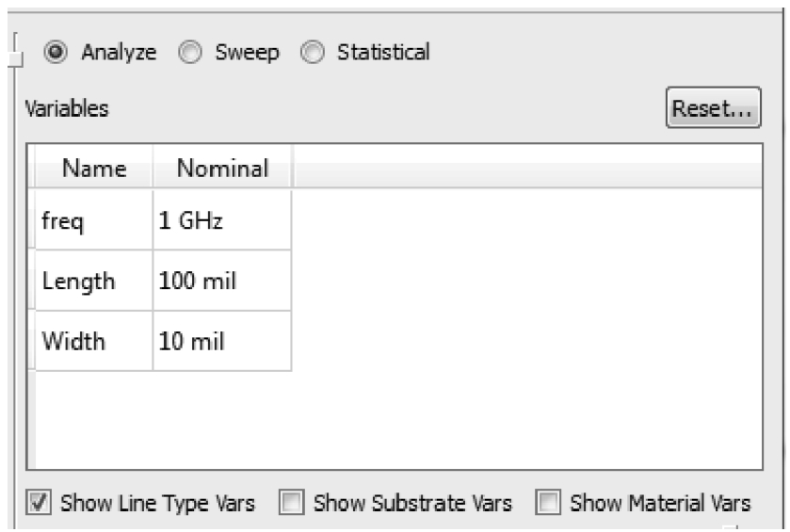Edit the 1 GHz nominal value

pyautogui.click(x=222, y=220)
